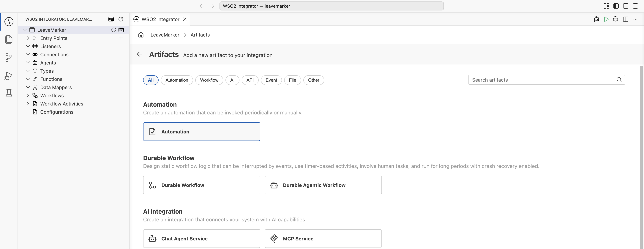
Task: Collapse the Listeners node
Action: 28,46
